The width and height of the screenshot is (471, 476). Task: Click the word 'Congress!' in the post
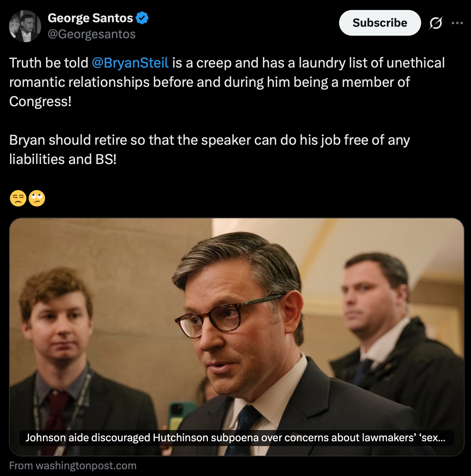coord(40,102)
